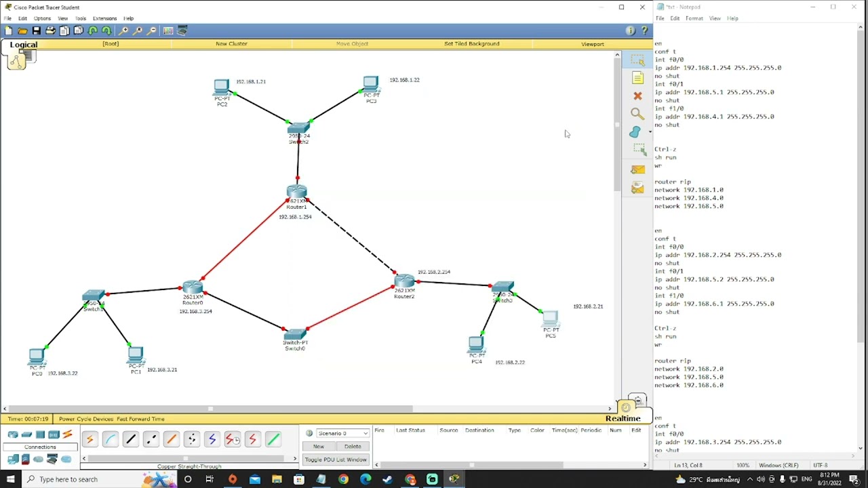Click the Viewport button
Screen dimensions: 868x488
tap(593, 44)
